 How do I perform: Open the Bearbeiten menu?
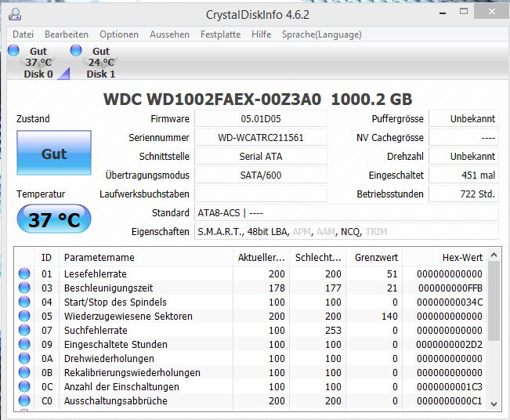click(67, 34)
